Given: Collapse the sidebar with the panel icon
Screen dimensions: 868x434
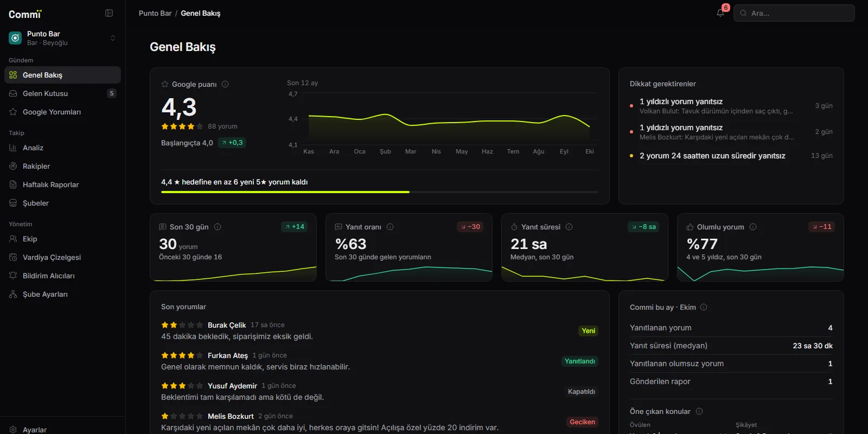Looking at the screenshot, I should tap(109, 13).
